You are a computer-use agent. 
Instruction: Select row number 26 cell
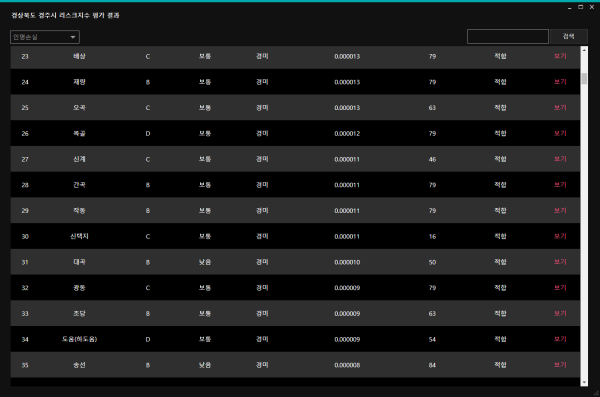(25, 133)
